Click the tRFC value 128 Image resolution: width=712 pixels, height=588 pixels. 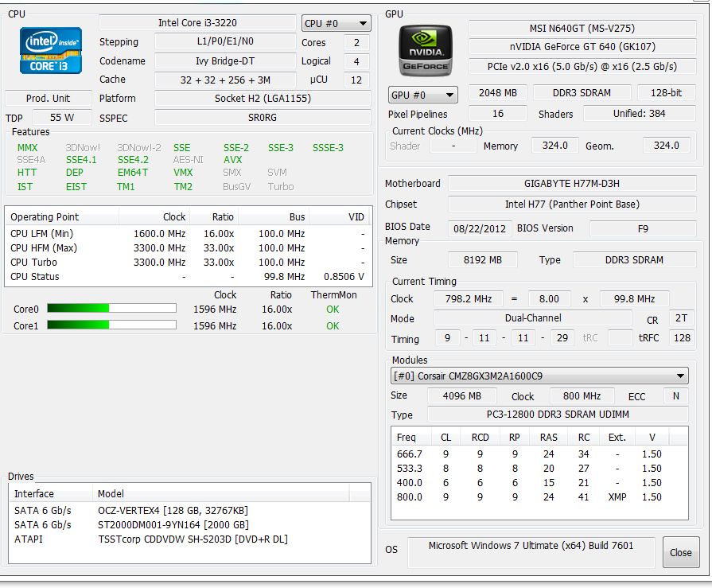681,338
